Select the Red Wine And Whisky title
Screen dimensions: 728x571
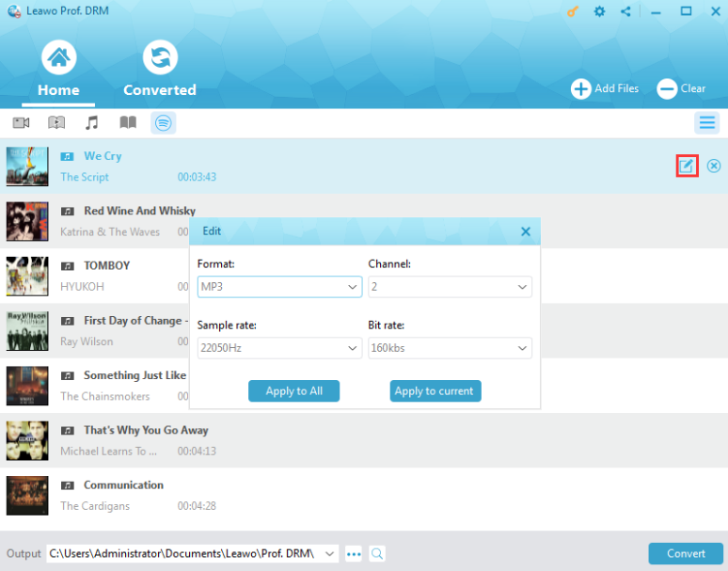140,211
